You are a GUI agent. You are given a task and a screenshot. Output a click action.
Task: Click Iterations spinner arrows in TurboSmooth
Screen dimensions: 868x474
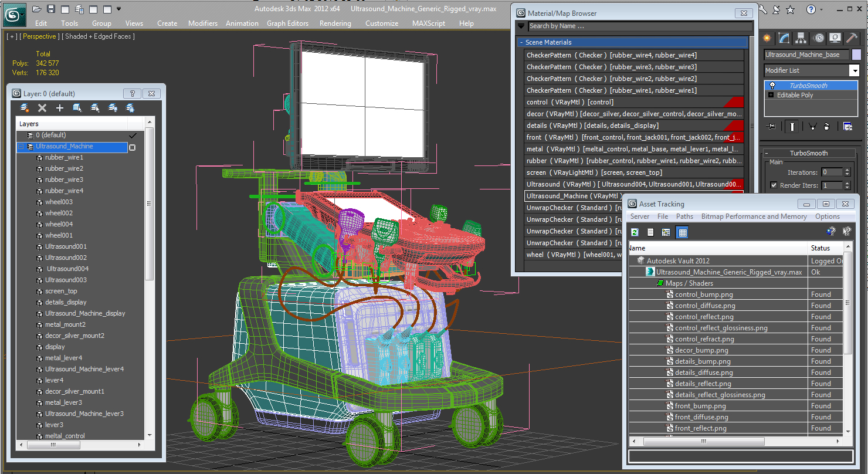coord(847,172)
